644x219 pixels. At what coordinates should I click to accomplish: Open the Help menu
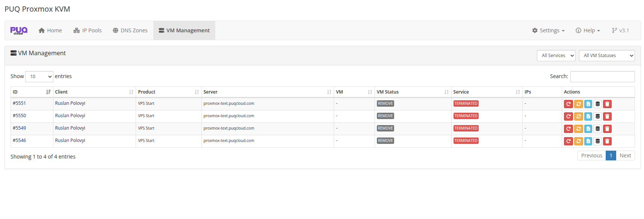pyautogui.click(x=588, y=30)
